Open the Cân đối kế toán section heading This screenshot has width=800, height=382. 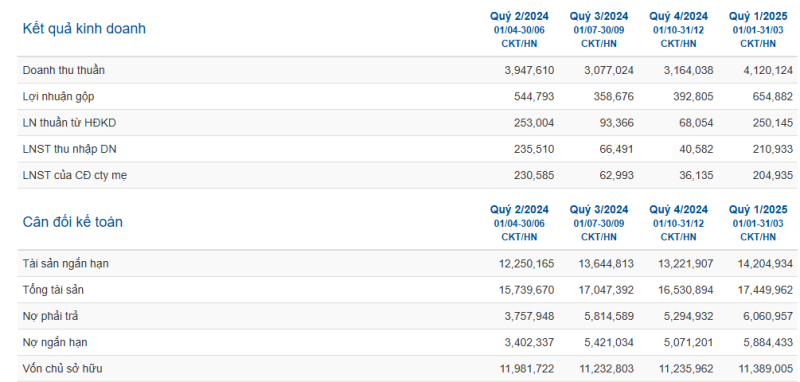tap(72, 222)
